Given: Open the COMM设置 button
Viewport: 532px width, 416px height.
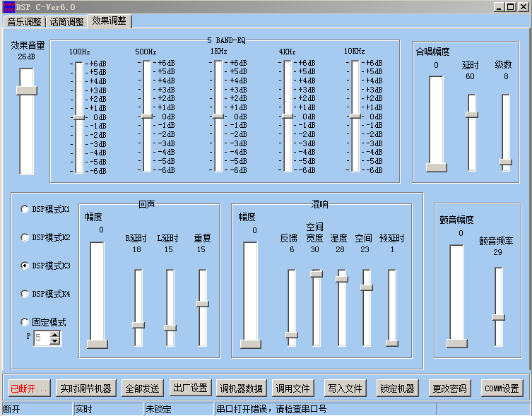Looking at the screenshot, I should (502, 388).
